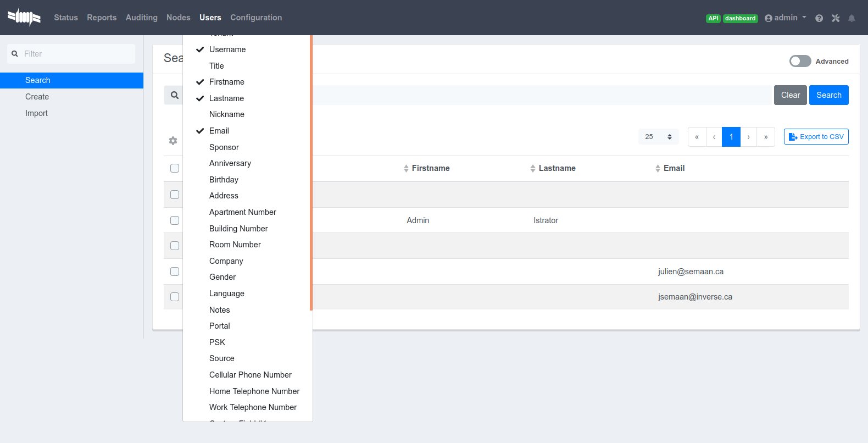The height and width of the screenshot is (443, 868).
Task: Click the search magnifier icon in search bar
Action: point(175,95)
